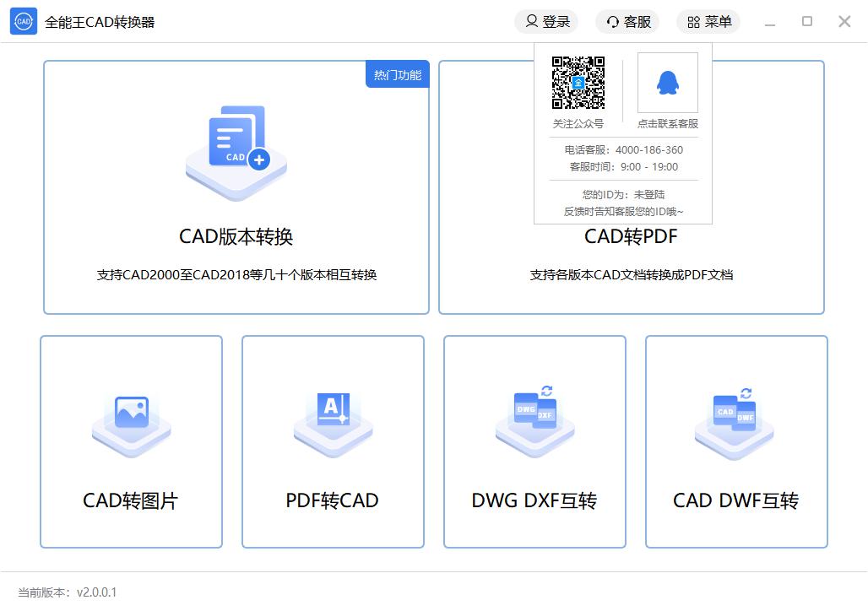868x611 pixels.
Task: Choose the CAD DWF互转 label
Action: tap(735, 500)
